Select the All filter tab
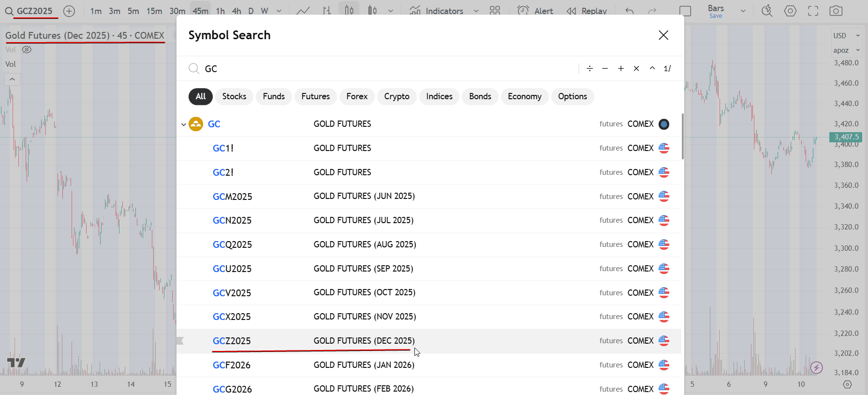868x395 pixels. coord(201,96)
